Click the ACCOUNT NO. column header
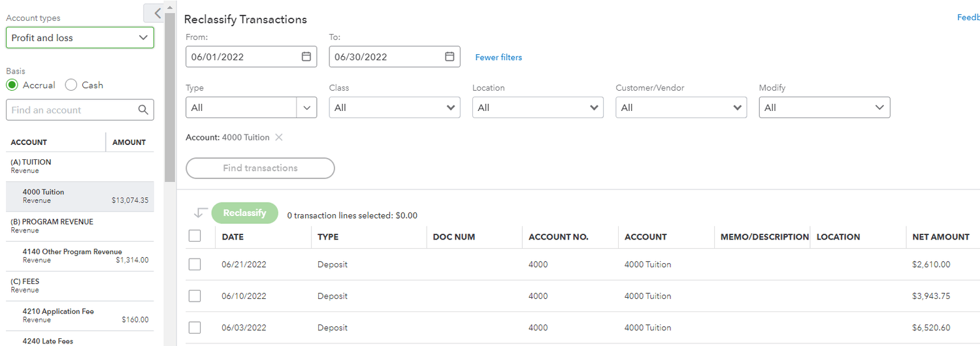The width and height of the screenshot is (980, 346). point(559,237)
